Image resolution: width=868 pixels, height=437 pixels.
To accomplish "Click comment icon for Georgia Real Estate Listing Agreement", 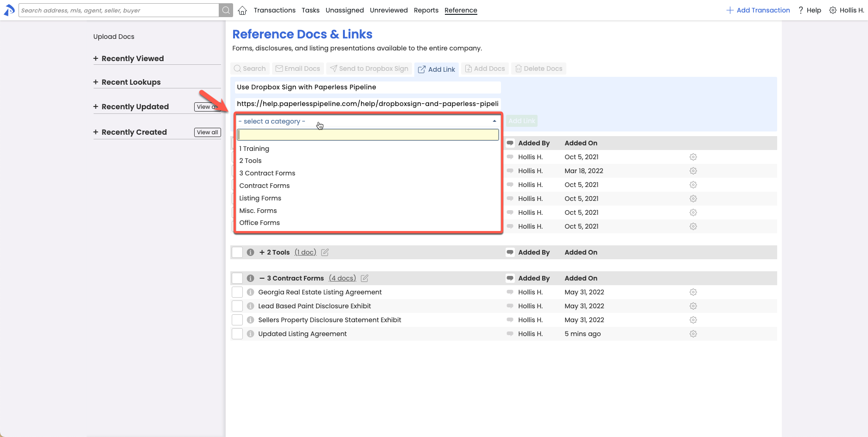I will coord(510,292).
